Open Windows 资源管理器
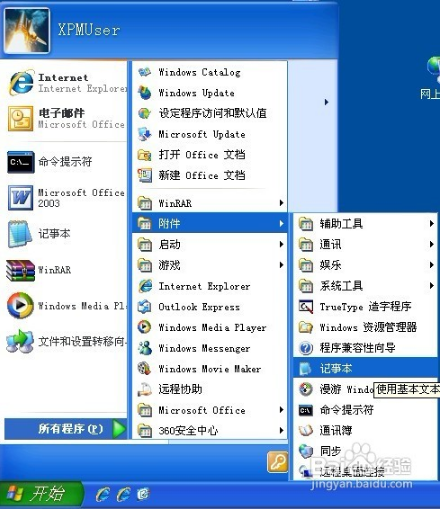440x509 pixels. 366,327
